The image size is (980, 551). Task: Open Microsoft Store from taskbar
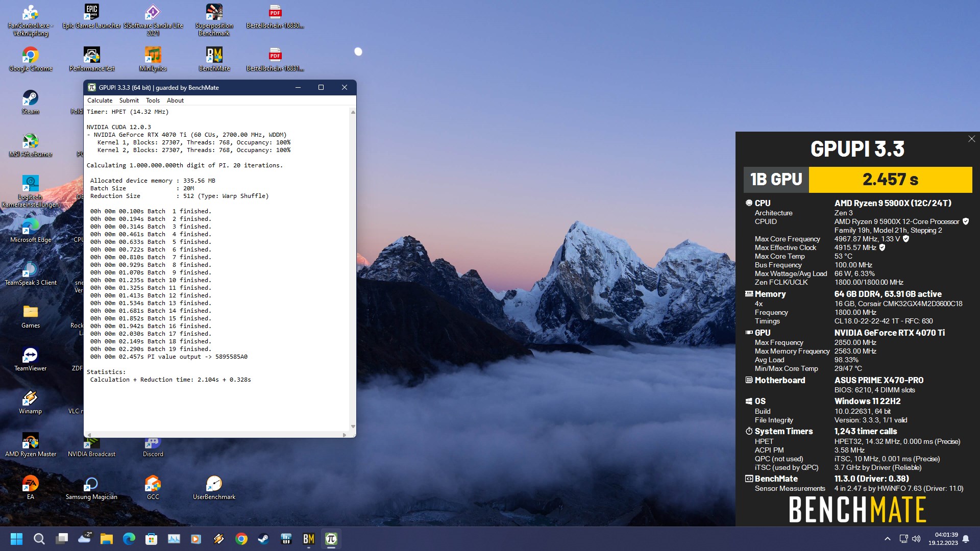[x=151, y=539]
